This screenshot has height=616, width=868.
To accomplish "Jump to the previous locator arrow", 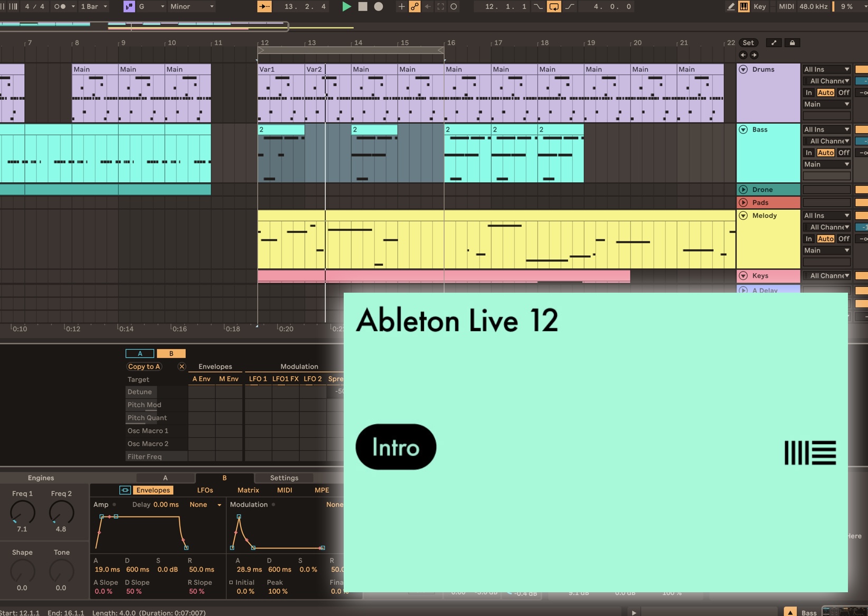I will click(743, 55).
